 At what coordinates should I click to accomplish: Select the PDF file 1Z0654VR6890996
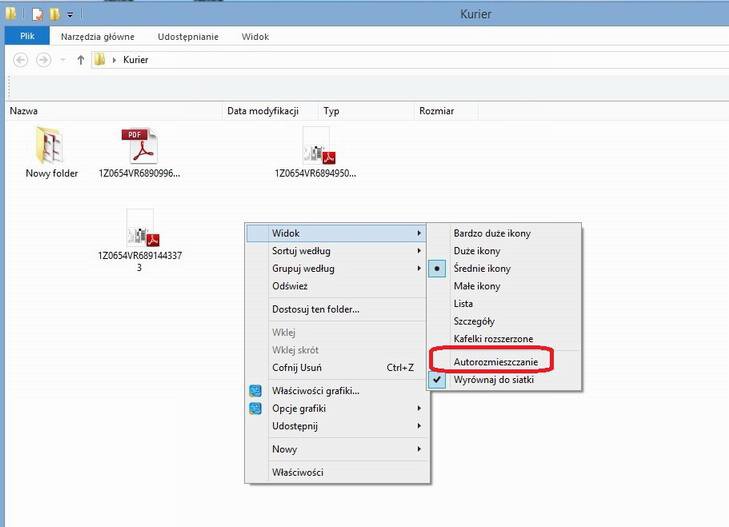pyautogui.click(x=139, y=147)
